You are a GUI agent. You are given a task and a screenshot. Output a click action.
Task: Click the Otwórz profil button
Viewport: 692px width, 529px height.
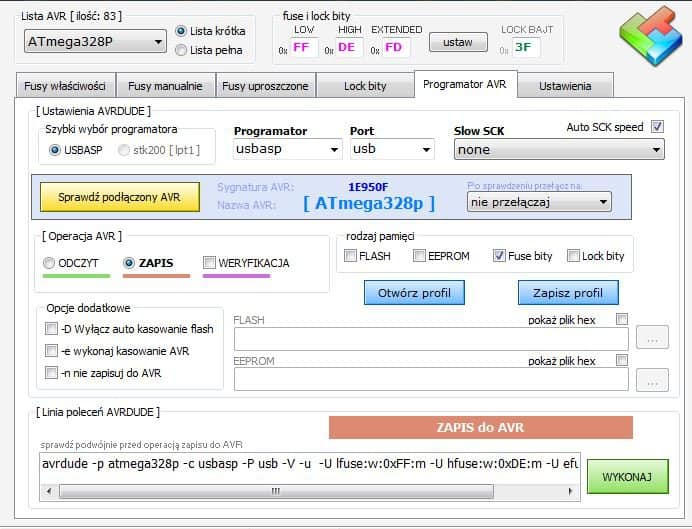coord(414,293)
